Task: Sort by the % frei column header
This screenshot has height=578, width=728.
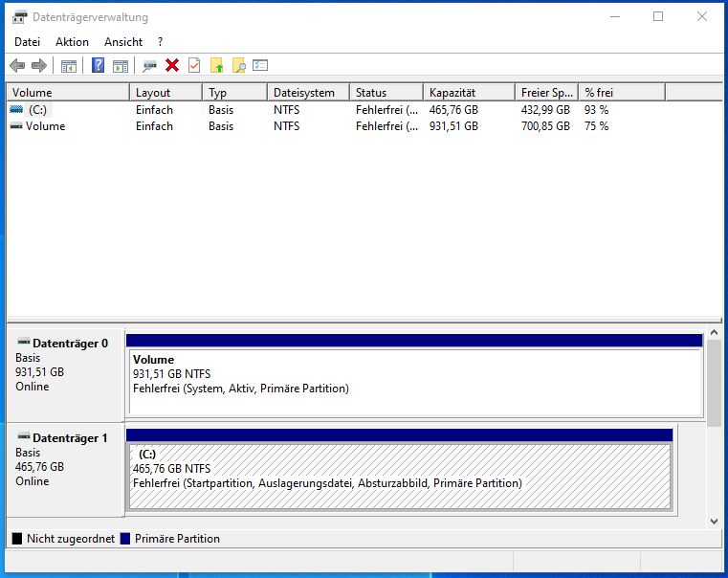Action: point(622,93)
